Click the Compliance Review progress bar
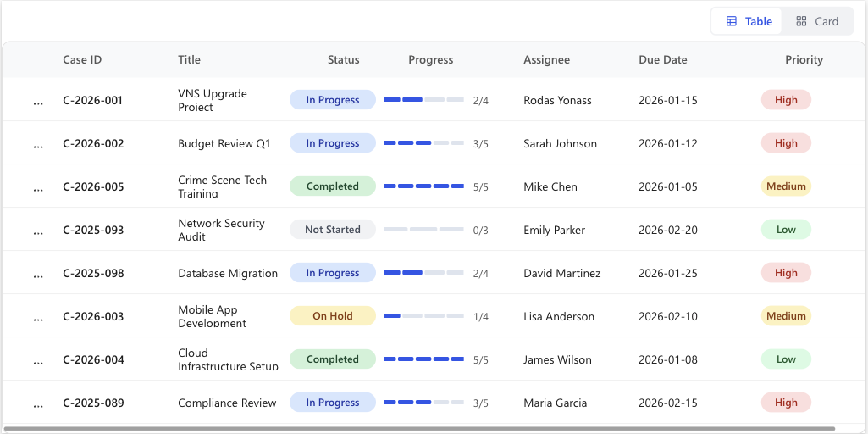Image resolution: width=868 pixels, height=434 pixels. 423,403
